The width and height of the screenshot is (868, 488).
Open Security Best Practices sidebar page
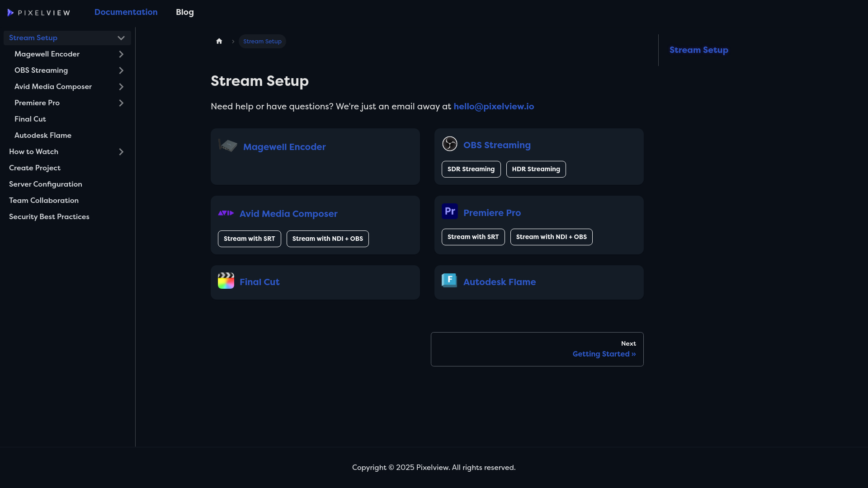(x=49, y=217)
